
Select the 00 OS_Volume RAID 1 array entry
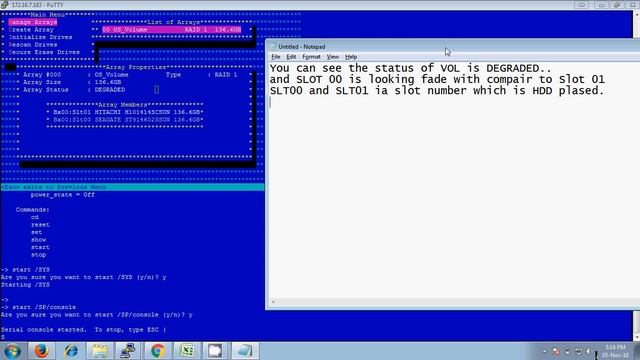(x=171, y=30)
